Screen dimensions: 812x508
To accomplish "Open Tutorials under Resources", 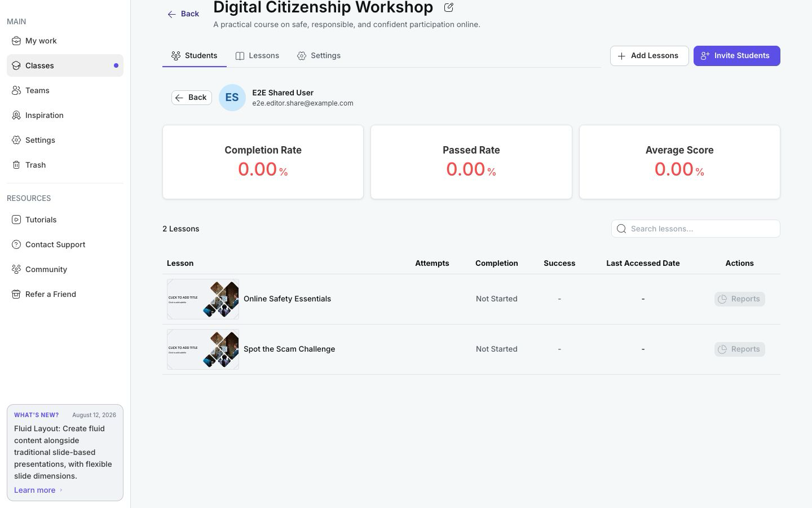I will (65, 220).
